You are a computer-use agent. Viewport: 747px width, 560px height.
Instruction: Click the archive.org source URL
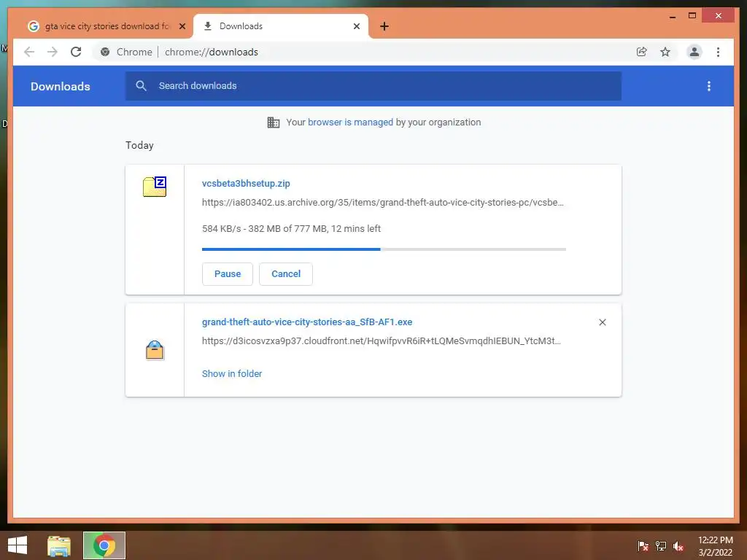(x=382, y=203)
